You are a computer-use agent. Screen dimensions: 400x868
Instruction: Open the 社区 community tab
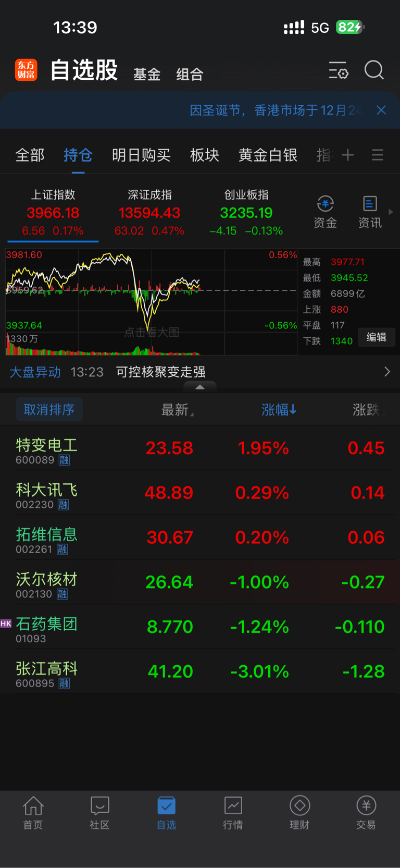(99, 813)
